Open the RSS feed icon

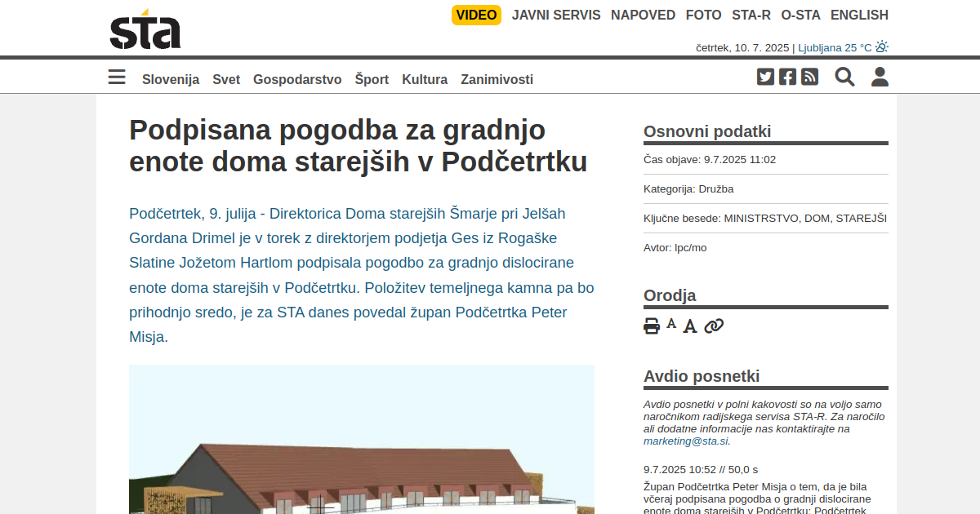809,77
